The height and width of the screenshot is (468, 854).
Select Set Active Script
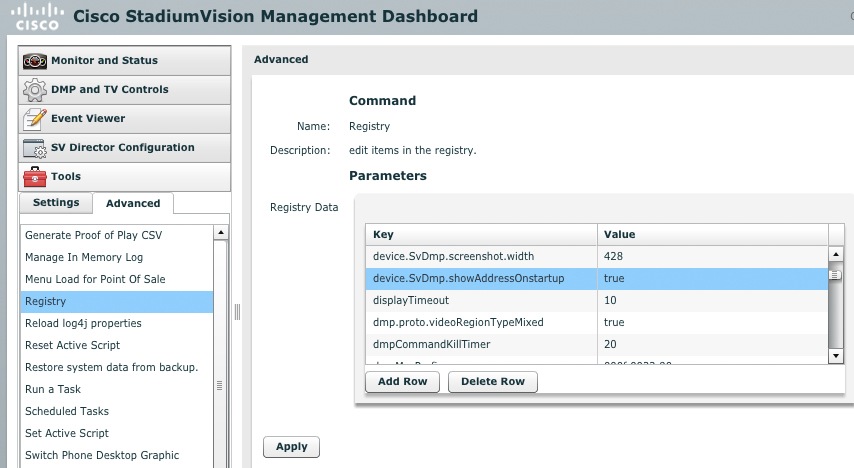point(117,433)
